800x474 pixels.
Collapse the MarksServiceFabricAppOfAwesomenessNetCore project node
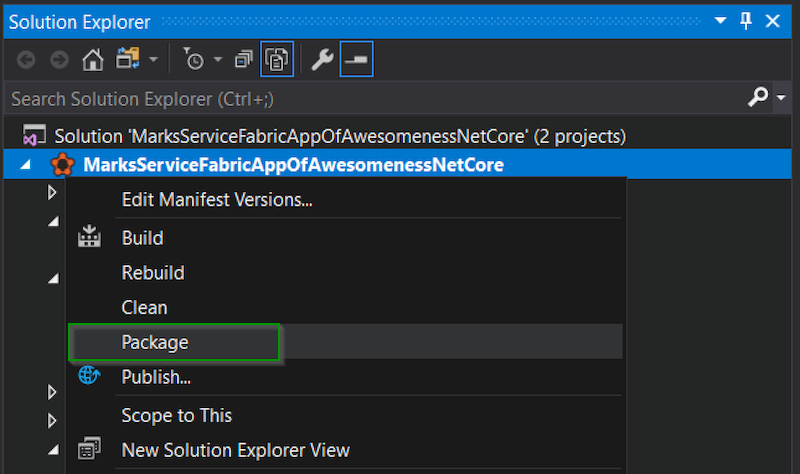tap(26, 165)
